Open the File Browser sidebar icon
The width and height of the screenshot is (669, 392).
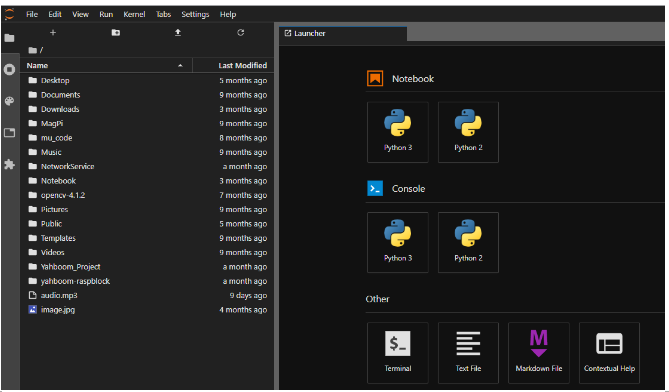pos(9,38)
